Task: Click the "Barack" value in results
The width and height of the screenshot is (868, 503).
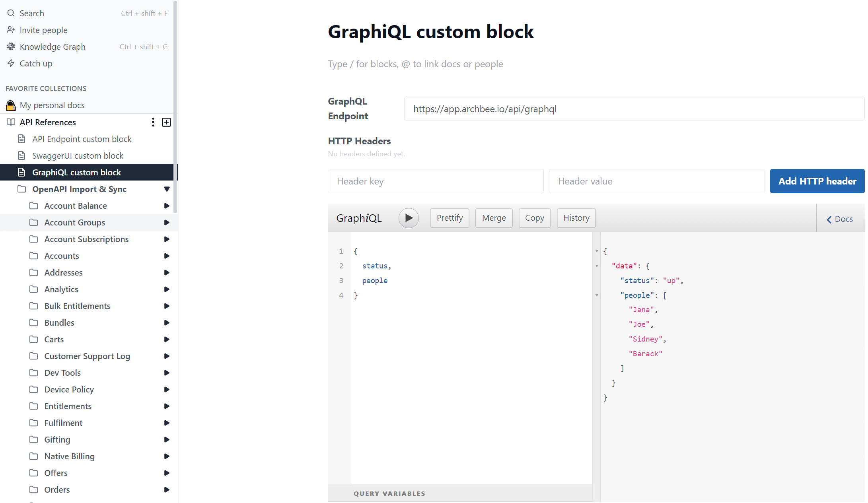Action: (646, 354)
